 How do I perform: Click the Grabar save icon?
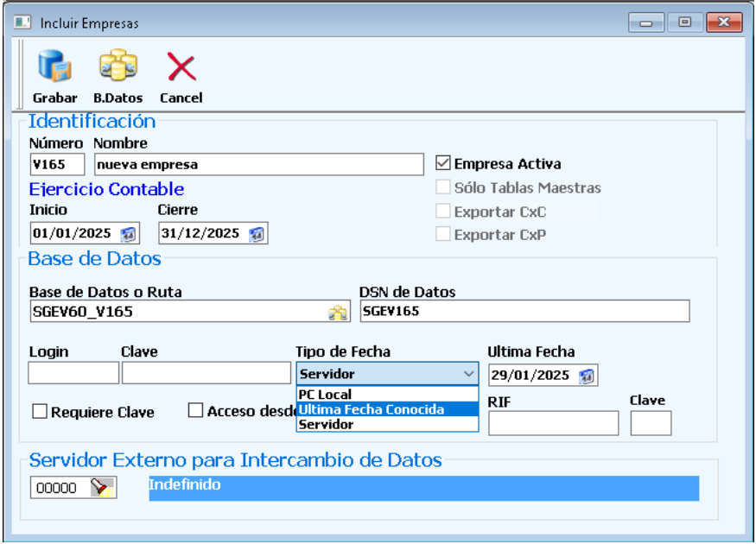[x=54, y=67]
